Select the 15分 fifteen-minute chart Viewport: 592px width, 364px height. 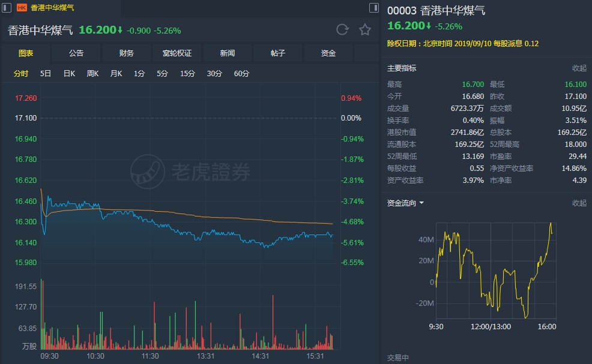point(187,74)
